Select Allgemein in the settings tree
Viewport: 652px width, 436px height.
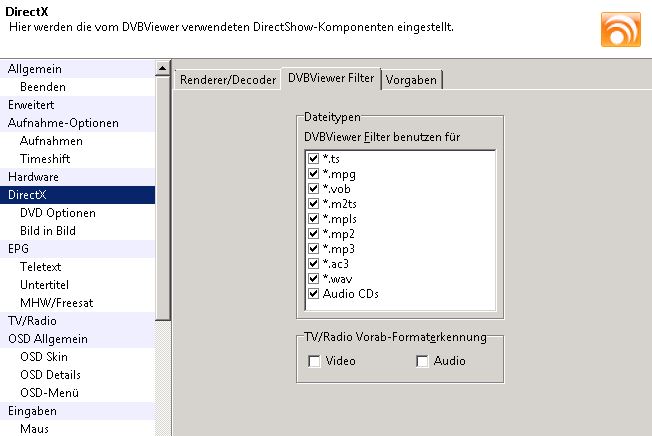(x=35, y=69)
